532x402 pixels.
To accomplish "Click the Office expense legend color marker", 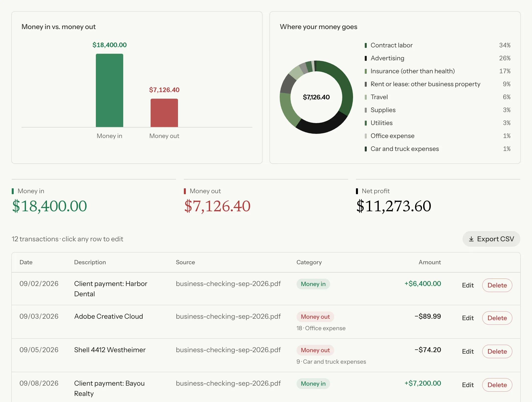I will tap(366, 136).
